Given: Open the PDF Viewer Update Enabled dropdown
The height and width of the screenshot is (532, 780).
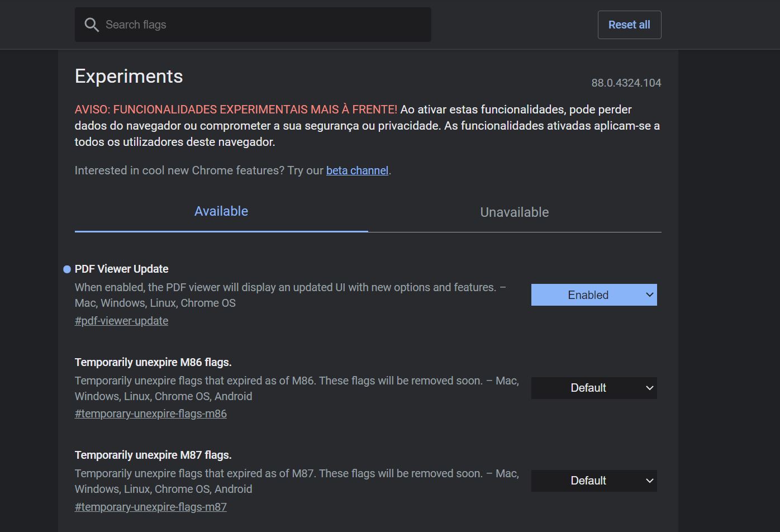Looking at the screenshot, I should 593,295.
